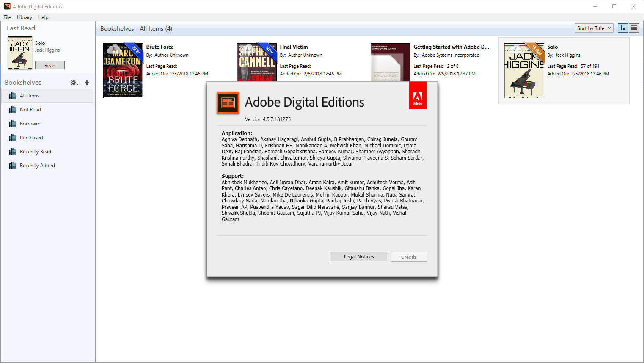Image resolution: width=644 pixels, height=363 pixels.
Task: Maximize the Adobe Digital Editions window
Action: [x=614, y=6]
